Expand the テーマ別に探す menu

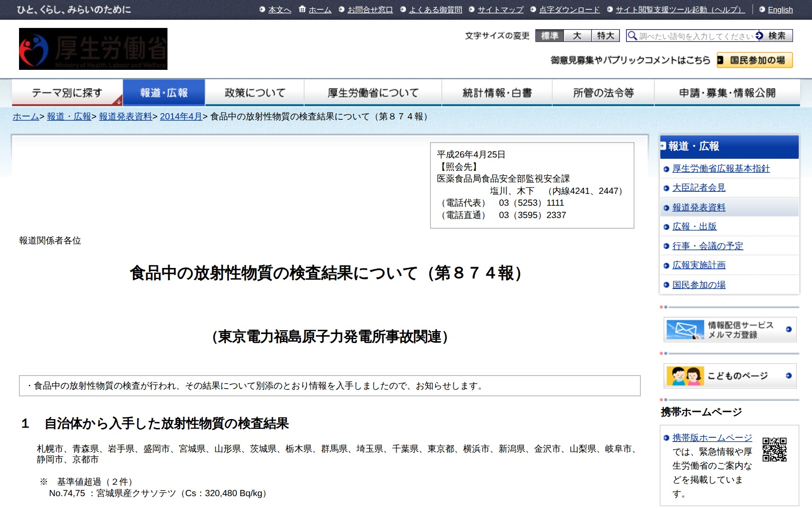67,93
